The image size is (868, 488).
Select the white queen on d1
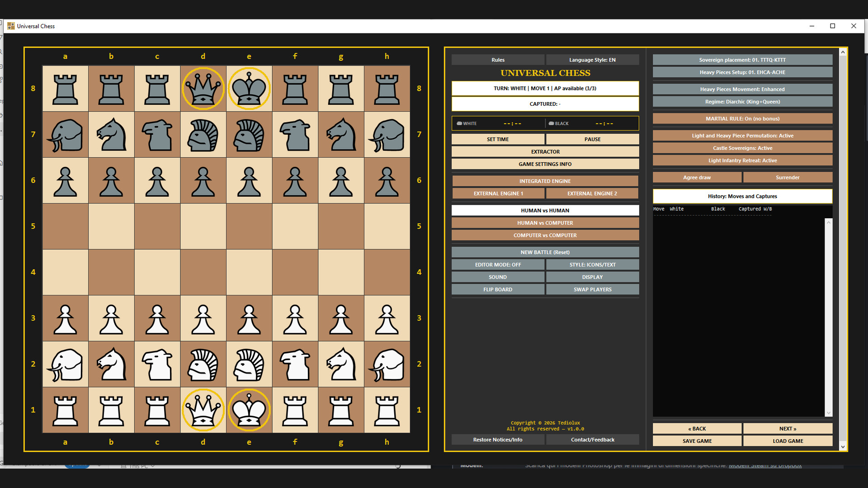(203, 410)
